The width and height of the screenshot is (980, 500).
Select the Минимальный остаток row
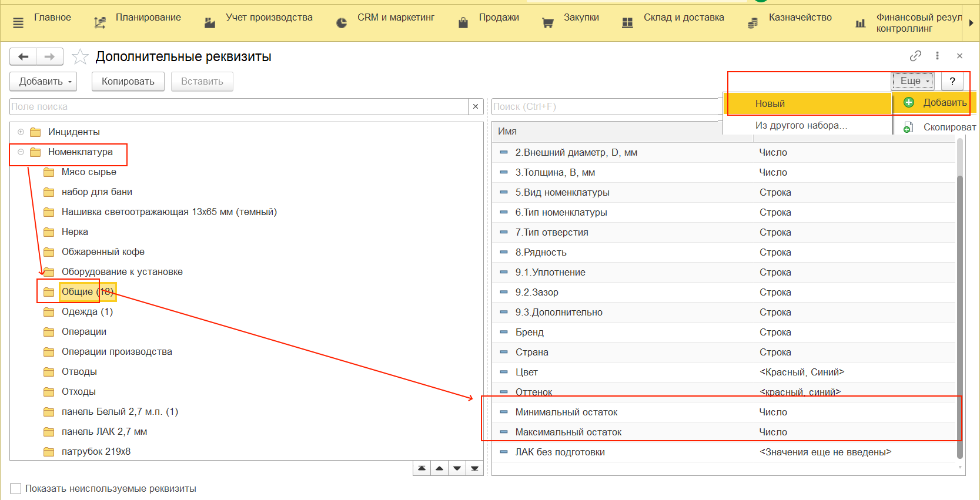coord(724,412)
